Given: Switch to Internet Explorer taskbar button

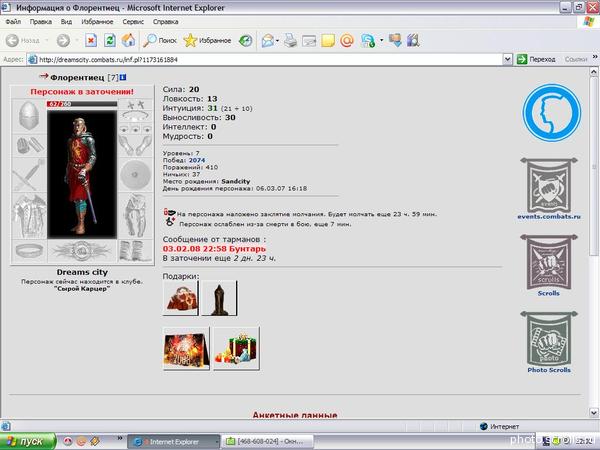Looking at the screenshot, I should [x=173, y=442].
